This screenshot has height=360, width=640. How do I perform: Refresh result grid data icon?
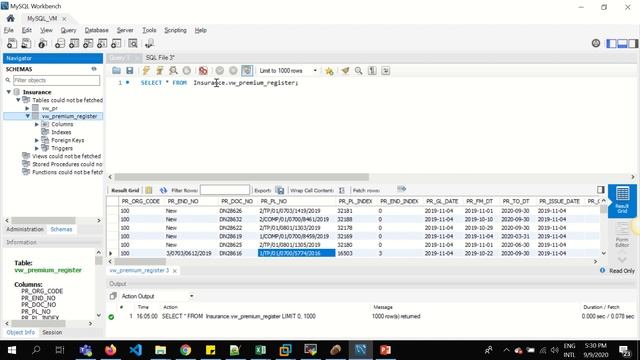[x=163, y=190]
